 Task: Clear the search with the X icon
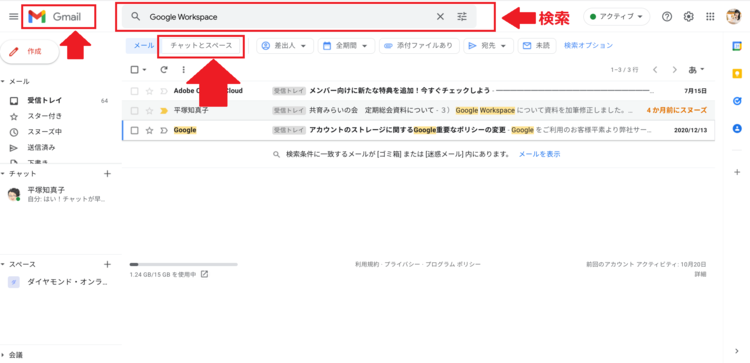point(440,17)
